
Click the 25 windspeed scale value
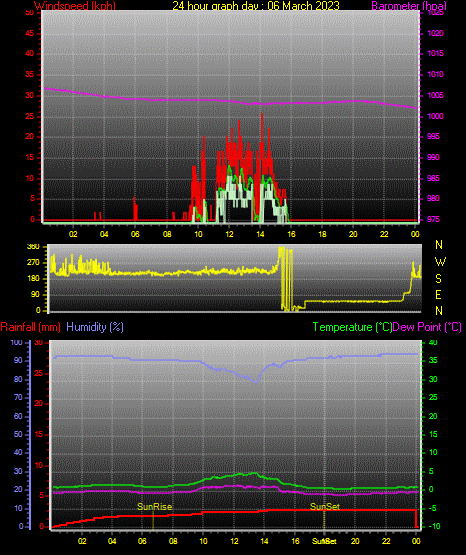30,116
